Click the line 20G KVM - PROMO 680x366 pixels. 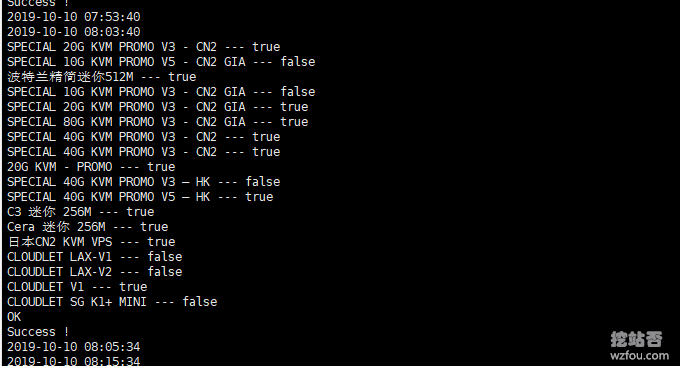point(91,167)
